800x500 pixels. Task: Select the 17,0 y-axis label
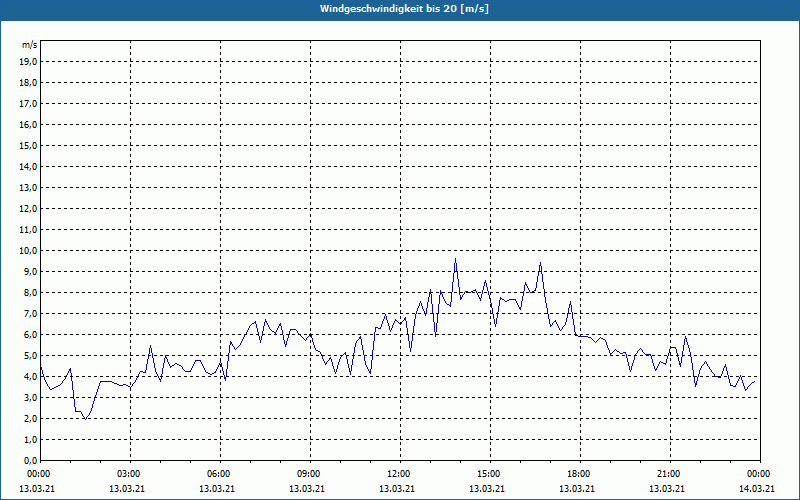pyautogui.click(x=29, y=104)
